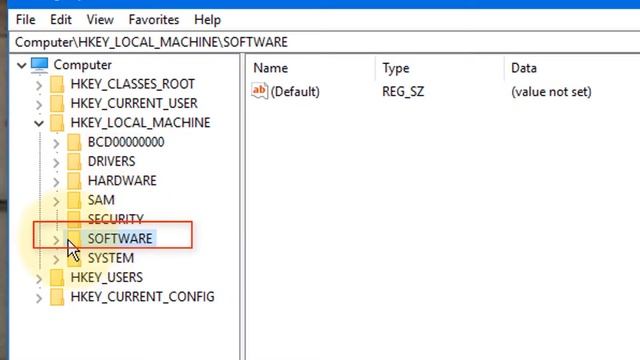This screenshot has width=640, height=360.
Task: Click the registry path address bar
Action: pyautogui.click(x=324, y=42)
